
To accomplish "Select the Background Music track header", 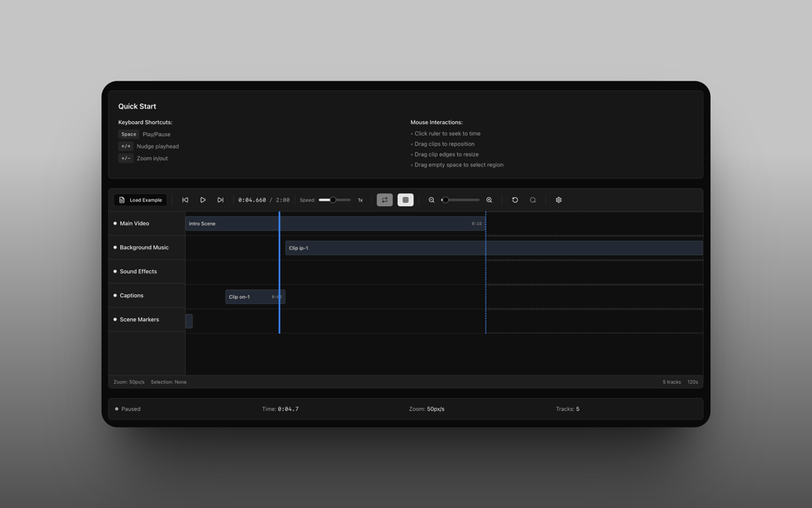I will click(147, 248).
